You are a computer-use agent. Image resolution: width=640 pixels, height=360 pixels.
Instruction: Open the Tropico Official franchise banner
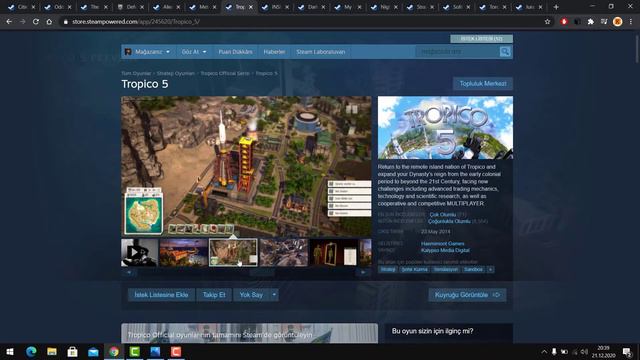[x=249, y=333]
